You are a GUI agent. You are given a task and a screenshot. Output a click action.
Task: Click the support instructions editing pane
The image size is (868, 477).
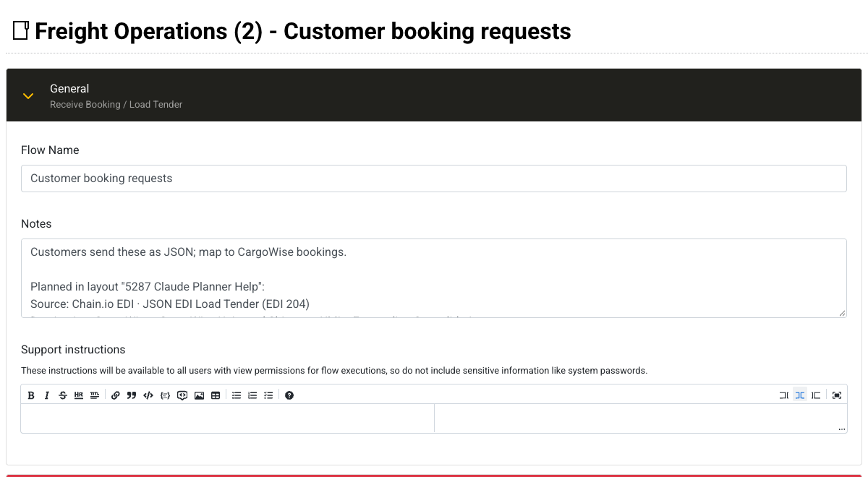(227, 418)
